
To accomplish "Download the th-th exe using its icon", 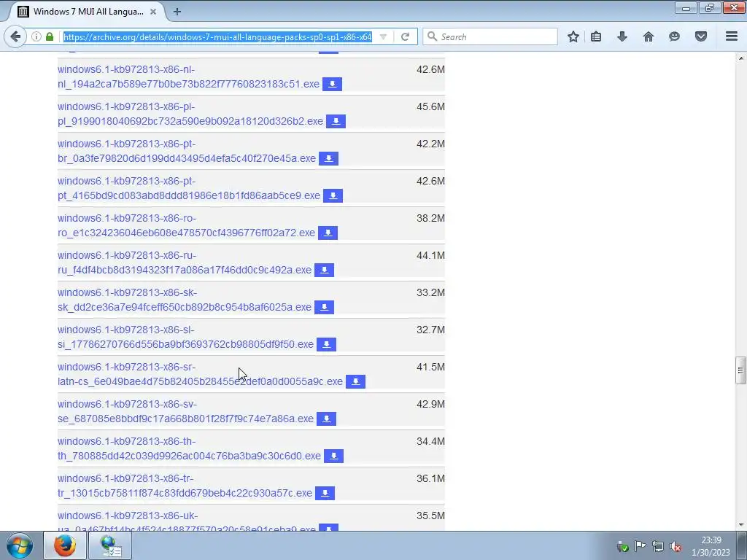I will 333,456.
